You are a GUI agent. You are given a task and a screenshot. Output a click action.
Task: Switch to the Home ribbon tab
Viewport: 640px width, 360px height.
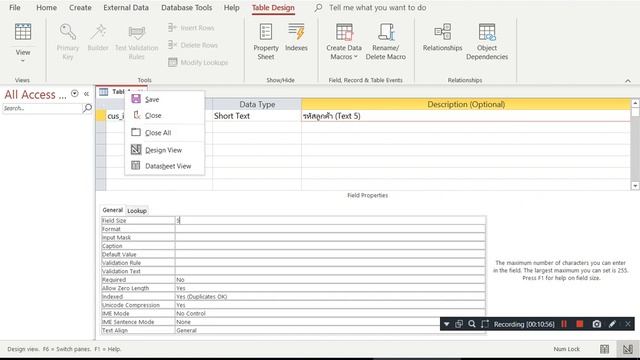[x=47, y=7]
